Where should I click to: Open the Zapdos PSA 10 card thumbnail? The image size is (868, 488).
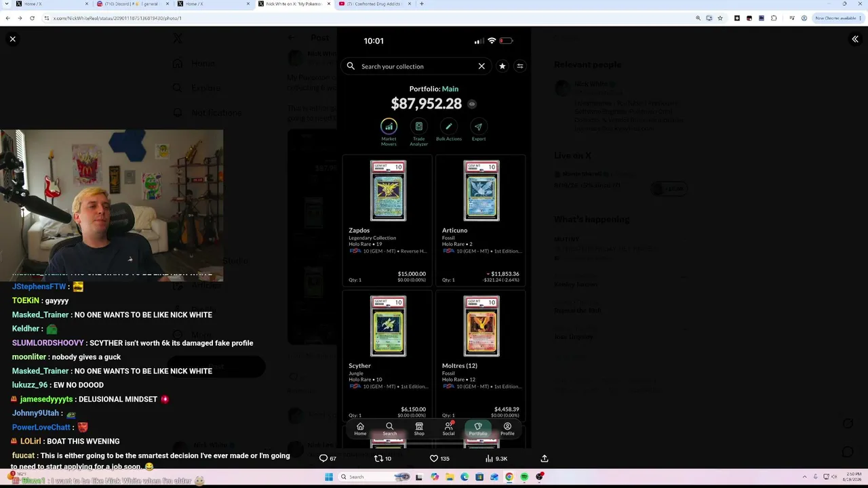pyautogui.click(x=388, y=191)
